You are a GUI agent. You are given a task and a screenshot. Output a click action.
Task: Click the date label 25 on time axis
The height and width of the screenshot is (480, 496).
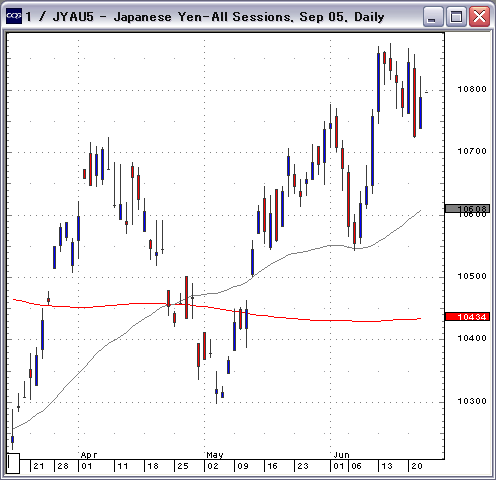183,466
